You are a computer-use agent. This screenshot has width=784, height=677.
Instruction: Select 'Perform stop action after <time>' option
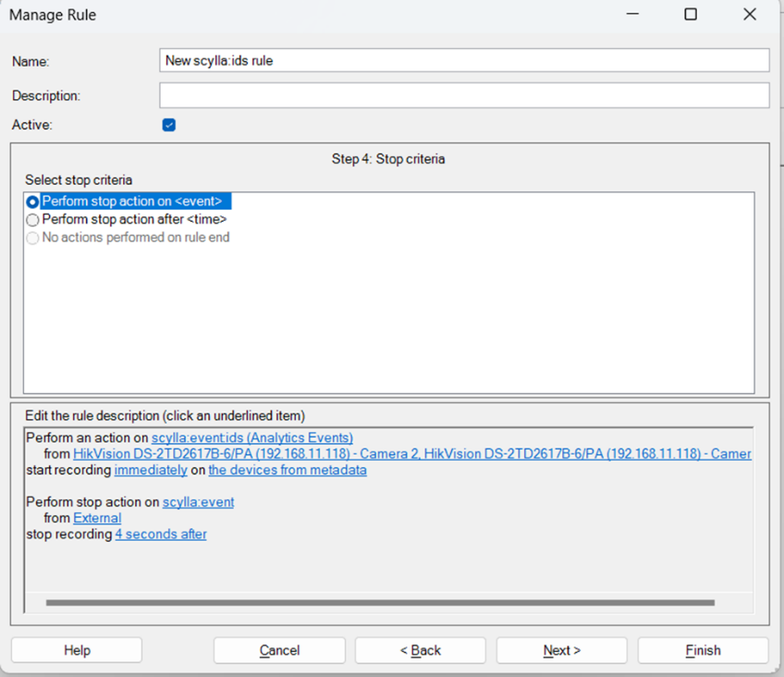(33, 220)
